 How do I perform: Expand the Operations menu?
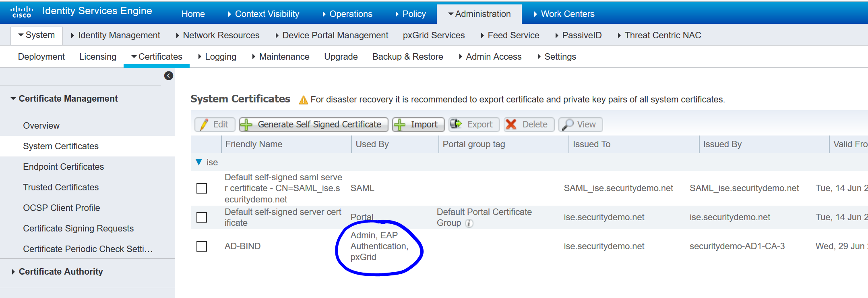coord(347,14)
